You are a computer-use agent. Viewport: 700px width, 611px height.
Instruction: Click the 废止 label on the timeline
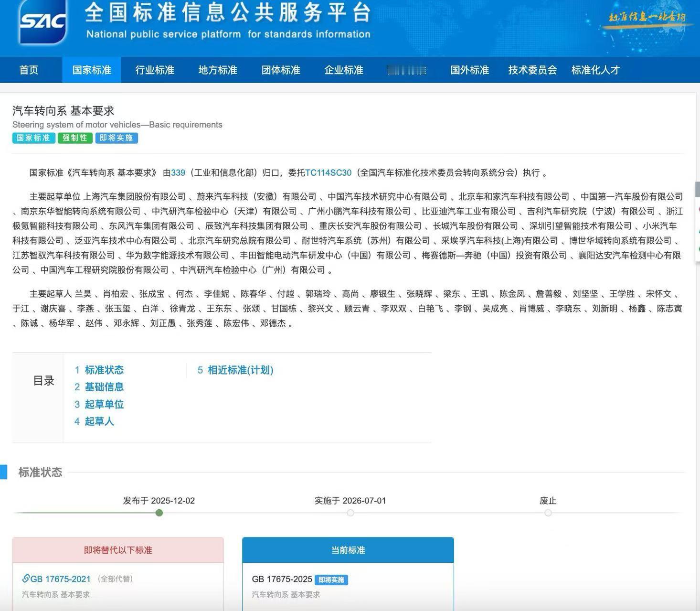pyautogui.click(x=548, y=501)
